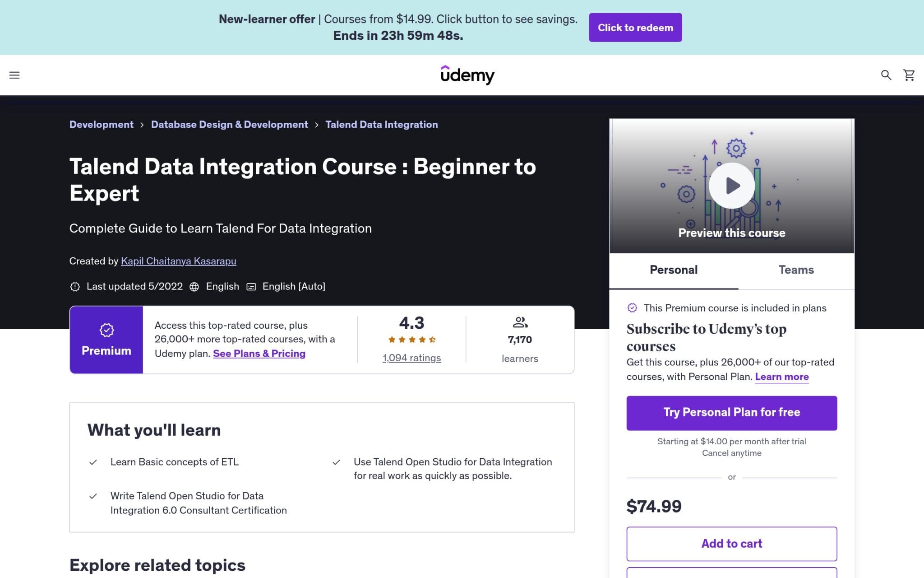
Task: Switch to the Personal tab
Action: (x=674, y=270)
